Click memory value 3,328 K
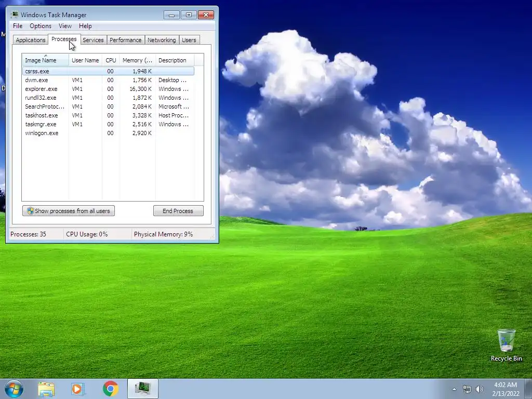Screen dimensions: 532x399 142,115
